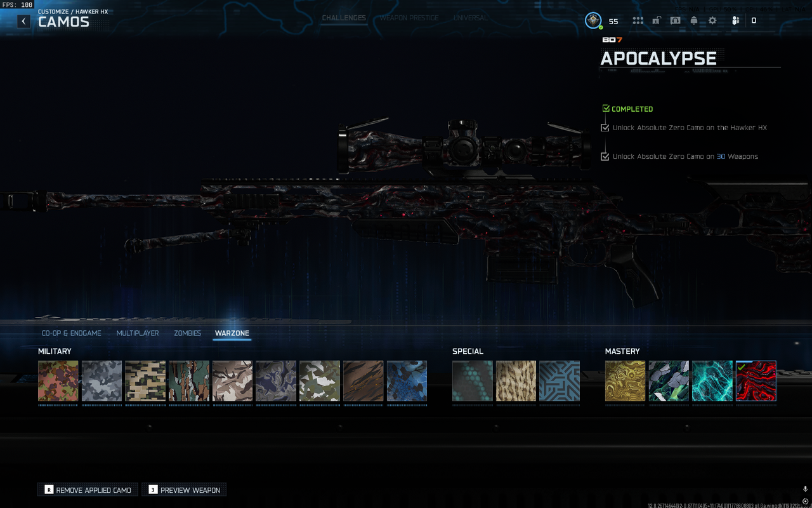Switch to the Universal tab
Viewport: 812px width, 508px height.
pyautogui.click(x=471, y=18)
